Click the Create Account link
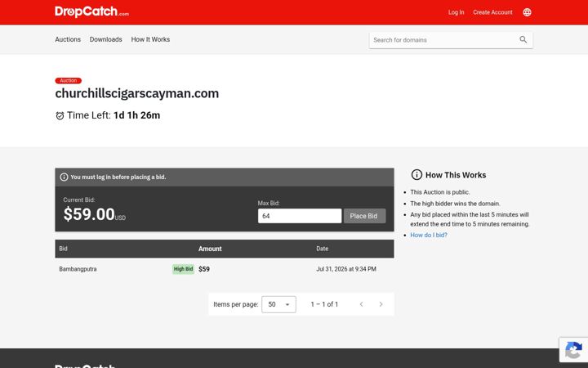This screenshot has height=368, width=588. coord(492,12)
